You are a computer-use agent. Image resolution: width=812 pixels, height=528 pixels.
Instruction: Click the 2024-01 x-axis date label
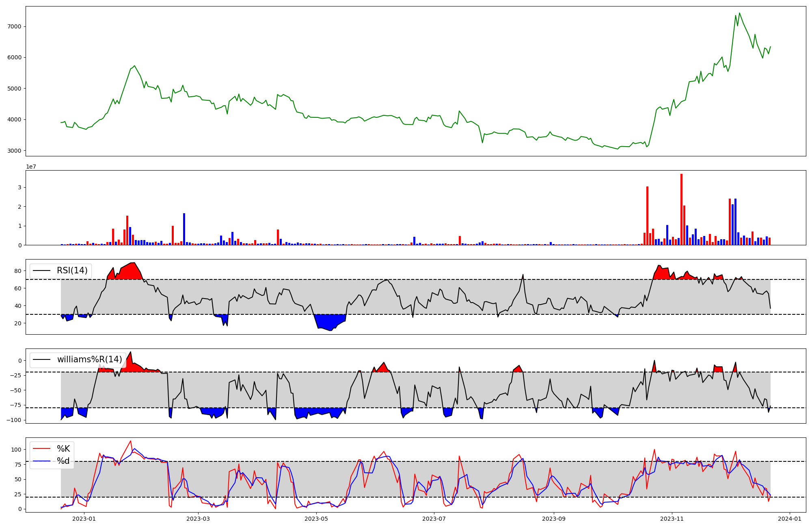(x=789, y=519)
